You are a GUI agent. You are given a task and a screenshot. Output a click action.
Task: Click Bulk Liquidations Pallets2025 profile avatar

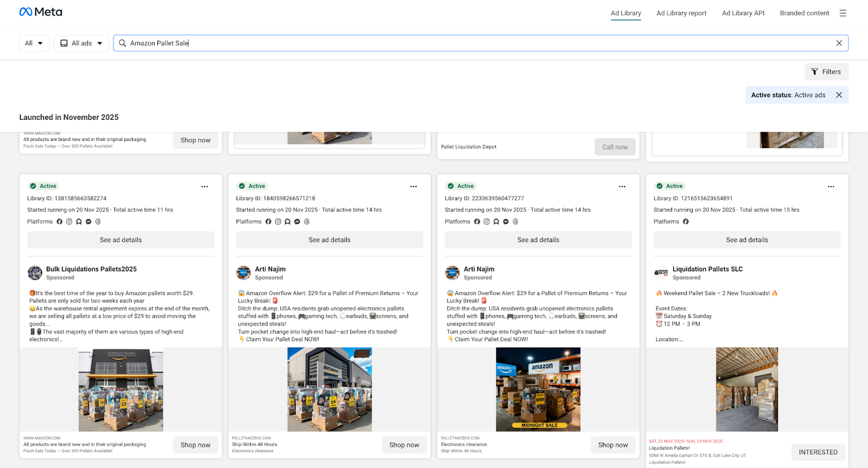pyautogui.click(x=35, y=273)
